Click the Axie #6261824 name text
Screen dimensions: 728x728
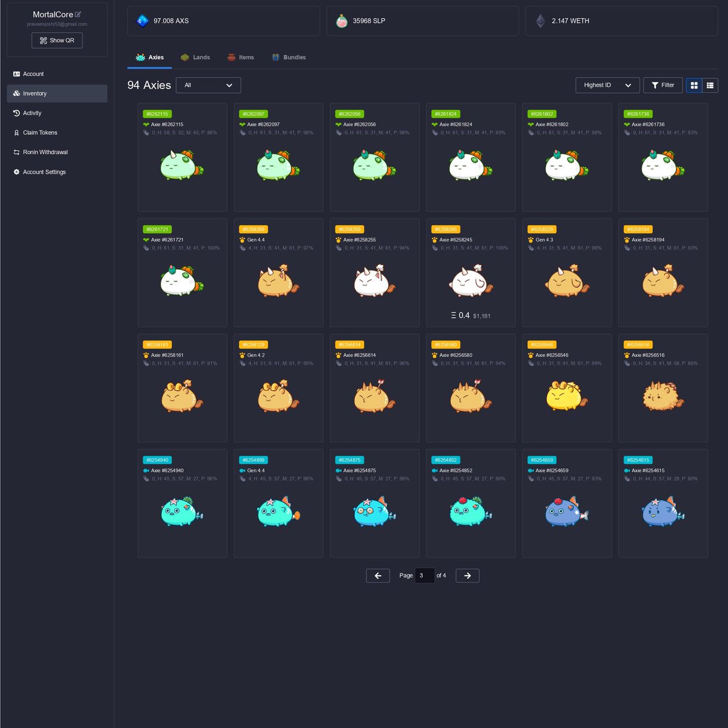[x=456, y=124]
